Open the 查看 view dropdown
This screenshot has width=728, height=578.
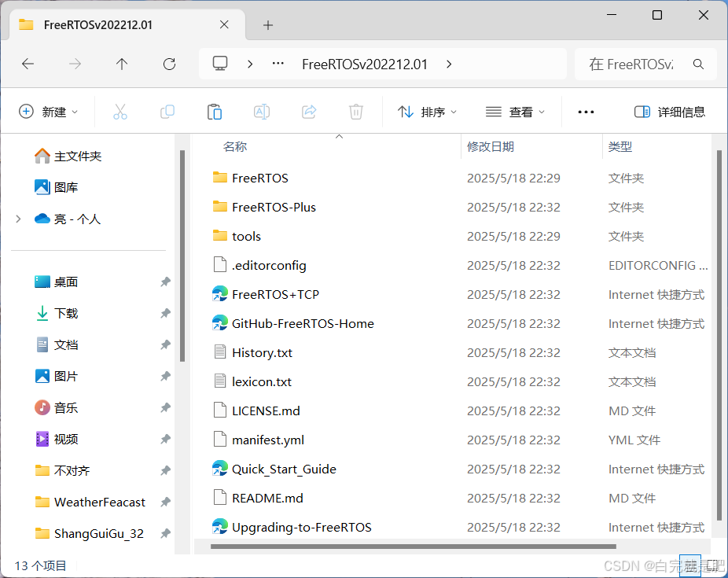point(515,112)
